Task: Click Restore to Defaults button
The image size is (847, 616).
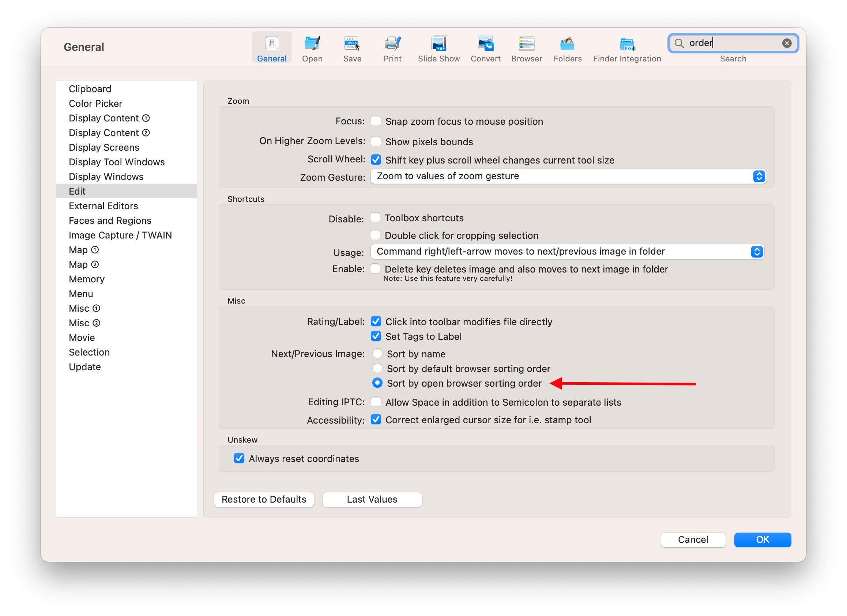Action: [x=264, y=499]
